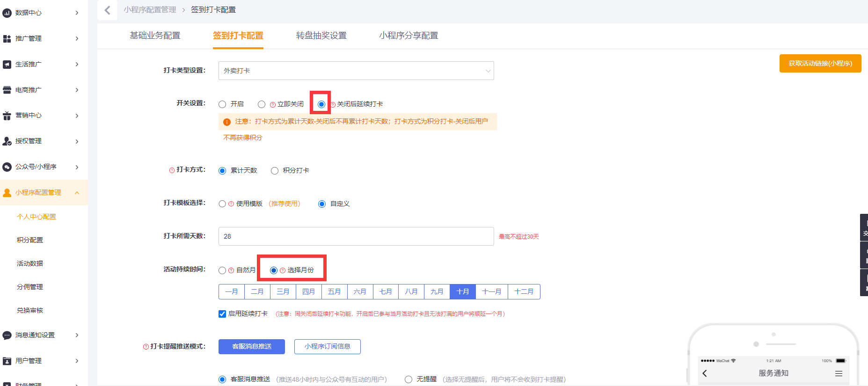
Task: Click the help icon beside 立即关闭
Action: 273,104
